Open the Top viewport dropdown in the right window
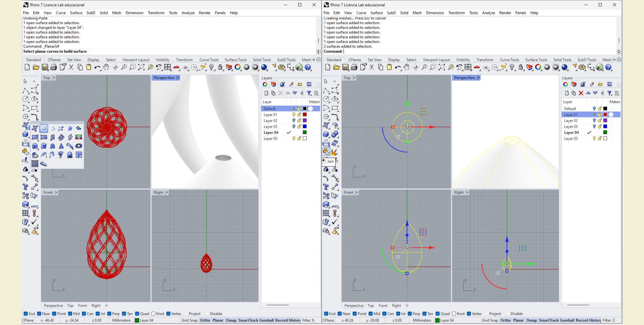The width and height of the screenshot is (644, 325). 354,78
